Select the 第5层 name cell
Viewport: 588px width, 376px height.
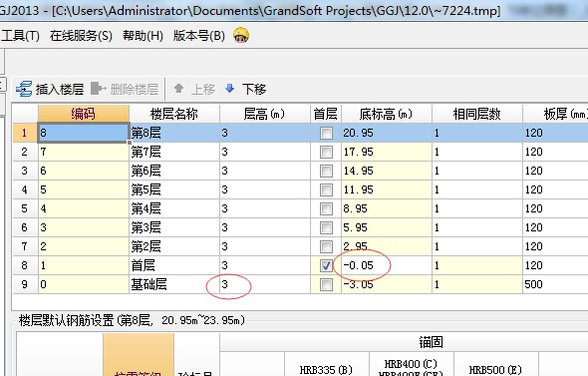point(174,189)
